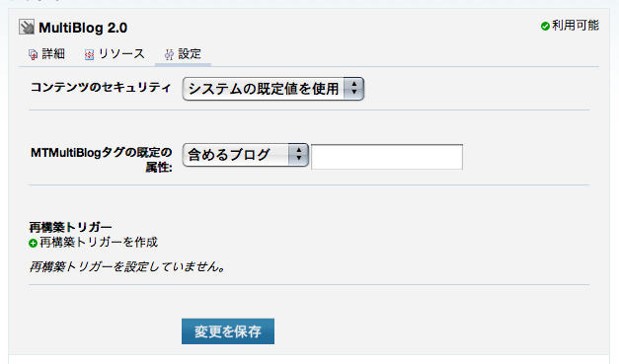Click the MultiBlog 2.0 plugin title
This screenshot has height=364, width=619.
point(83,28)
